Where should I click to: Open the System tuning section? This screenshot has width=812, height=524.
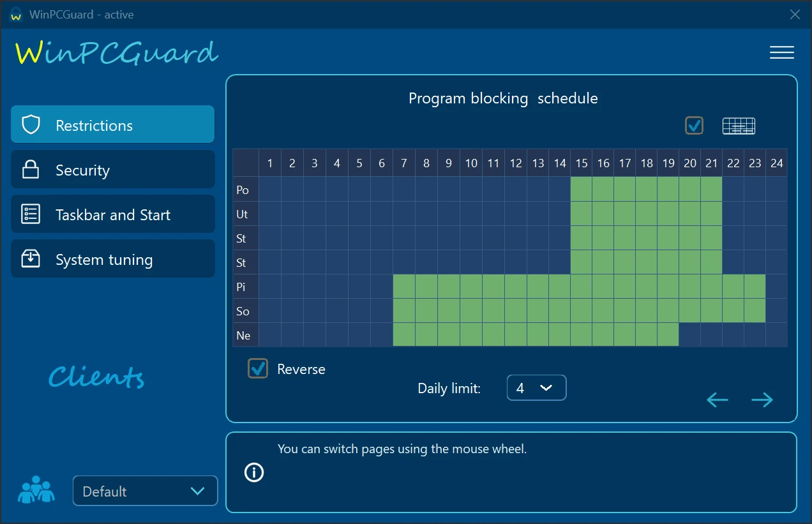[x=112, y=258]
